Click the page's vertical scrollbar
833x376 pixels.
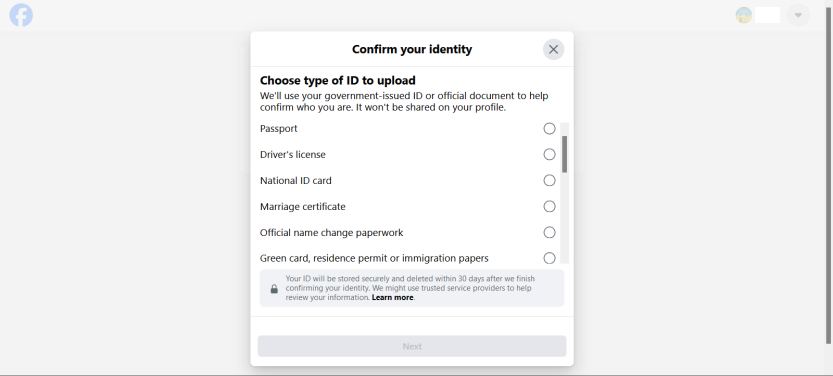828,172
